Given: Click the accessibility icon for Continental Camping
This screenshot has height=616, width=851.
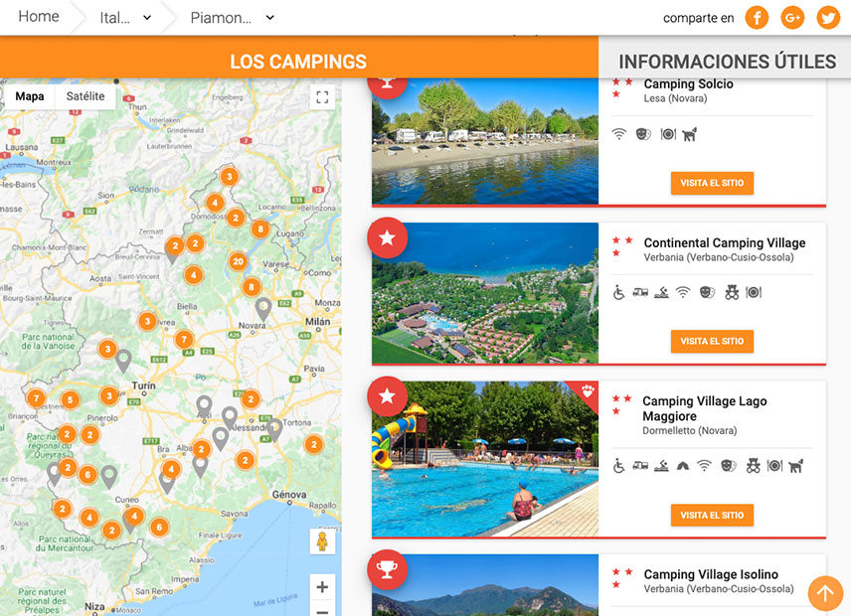Looking at the screenshot, I should 618,293.
